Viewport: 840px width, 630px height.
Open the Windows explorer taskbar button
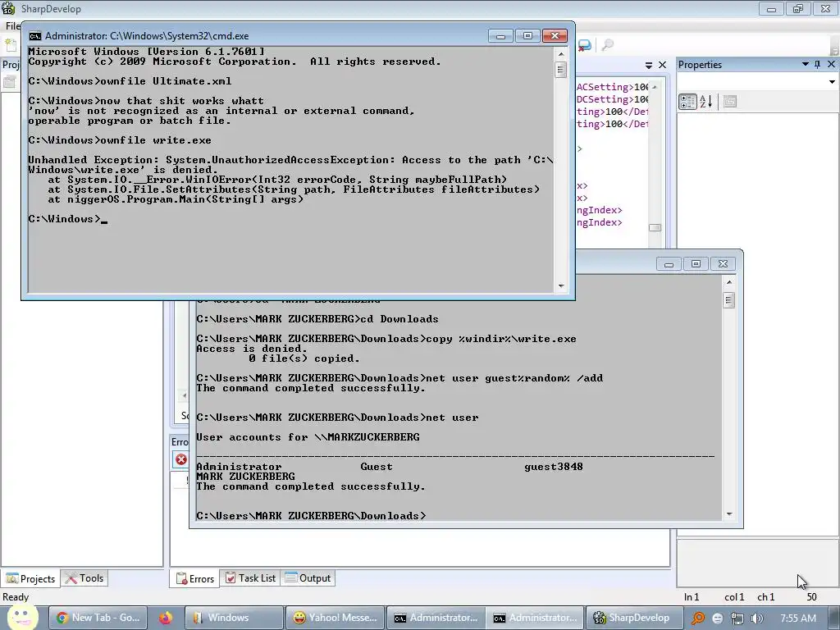tap(233, 618)
